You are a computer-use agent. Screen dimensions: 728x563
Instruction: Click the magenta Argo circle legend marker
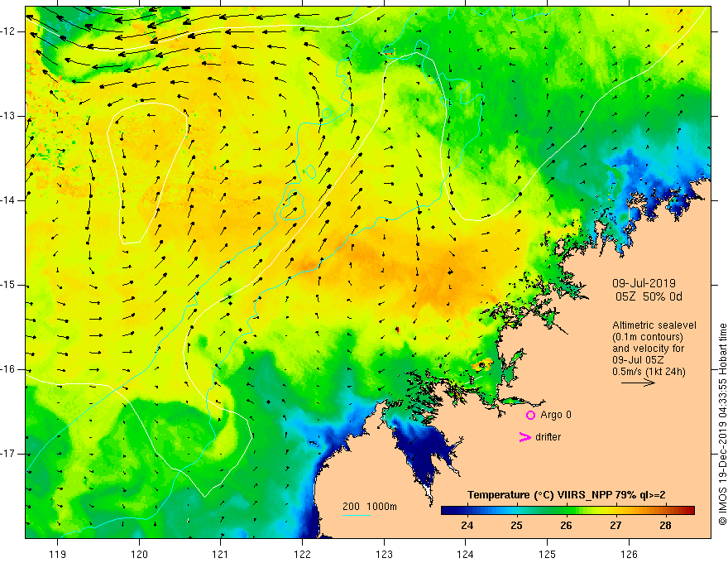pyautogui.click(x=530, y=415)
